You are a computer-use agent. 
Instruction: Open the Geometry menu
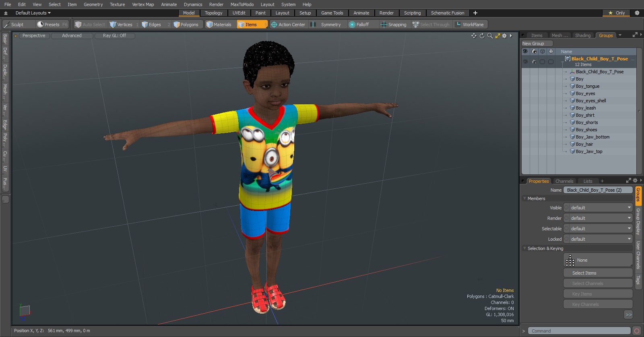click(93, 4)
